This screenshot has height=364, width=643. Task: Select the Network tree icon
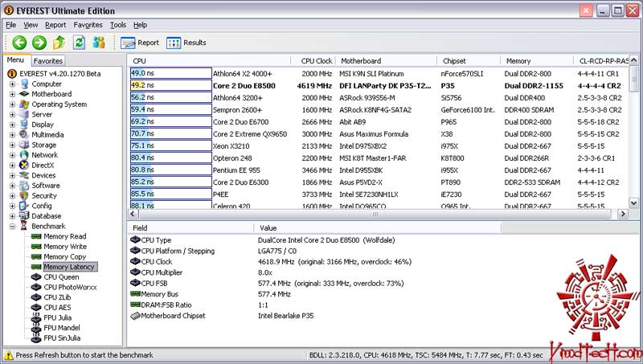point(25,155)
